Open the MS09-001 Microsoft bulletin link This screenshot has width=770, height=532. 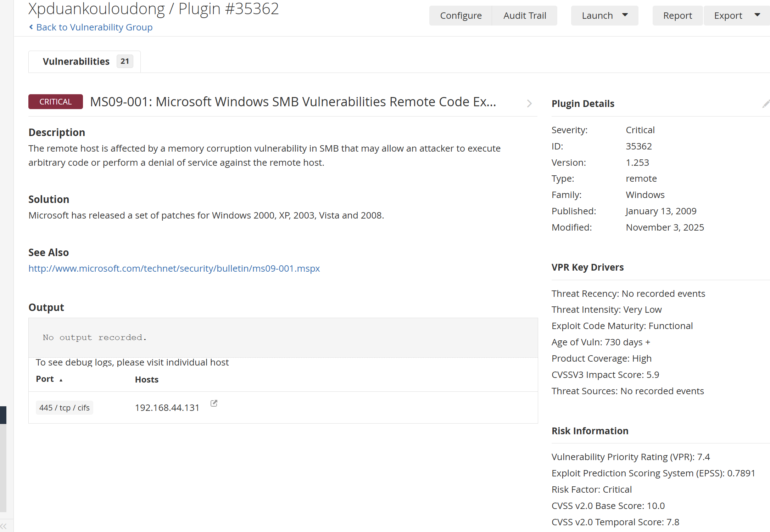coord(174,268)
